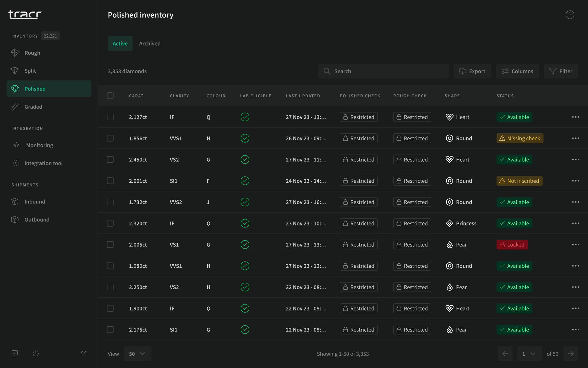Click the inventory count 22,221 badge

50,36
